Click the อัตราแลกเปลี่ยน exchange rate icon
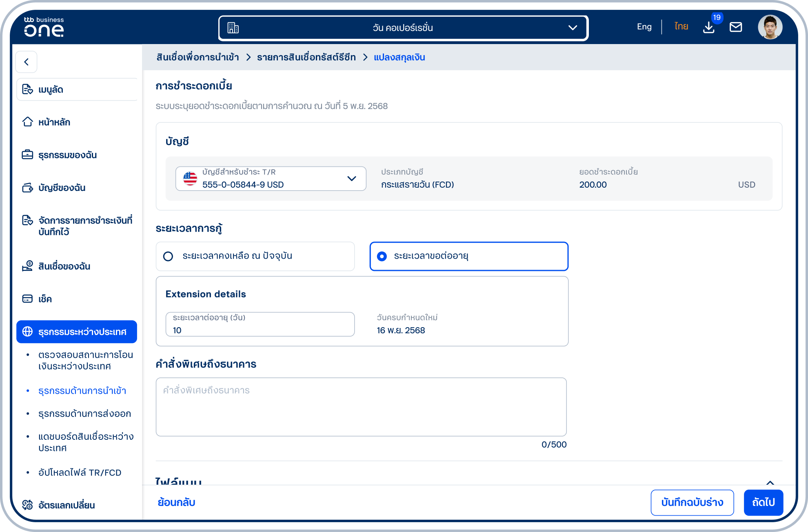This screenshot has width=808, height=532. (27, 505)
